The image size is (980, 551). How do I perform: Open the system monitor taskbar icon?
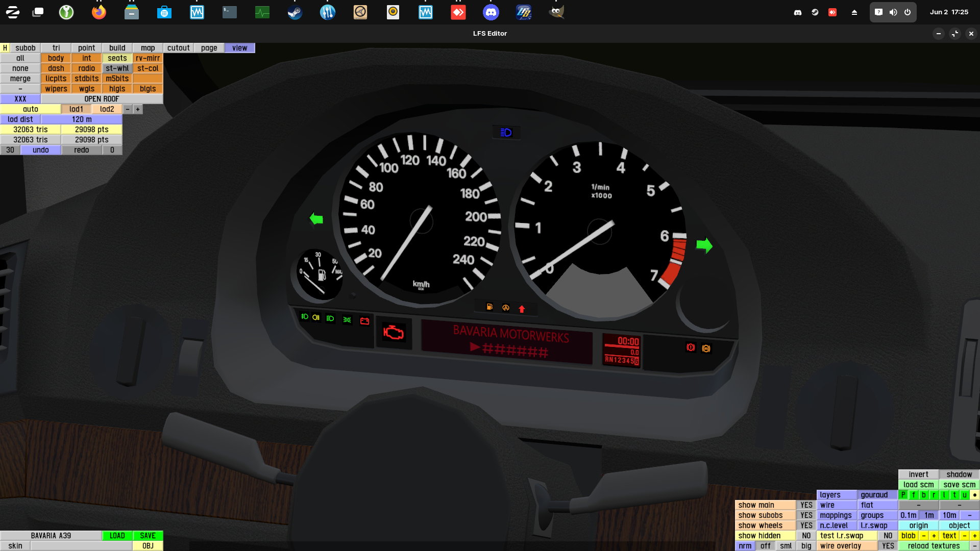coord(262,12)
